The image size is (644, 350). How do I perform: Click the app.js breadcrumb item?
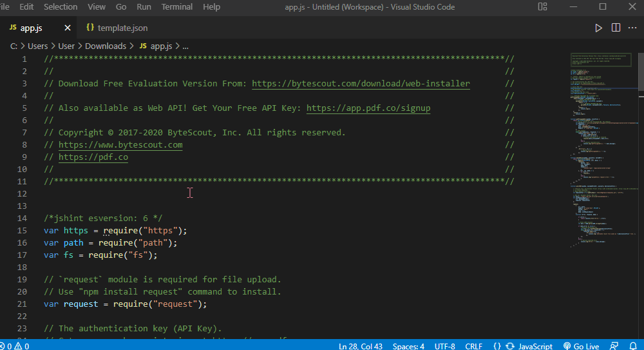coord(161,46)
